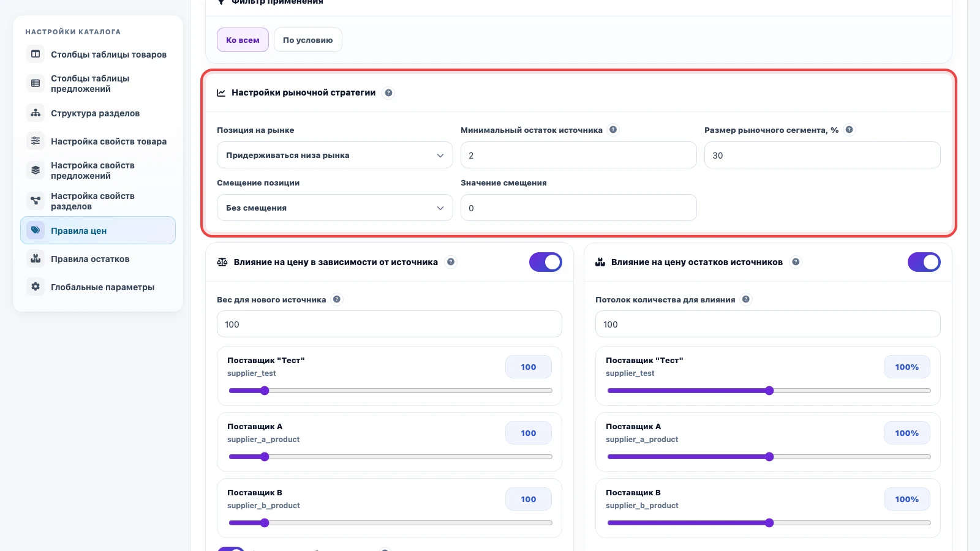
Task: Open Настройка свойств предложений page
Action: pos(98,171)
